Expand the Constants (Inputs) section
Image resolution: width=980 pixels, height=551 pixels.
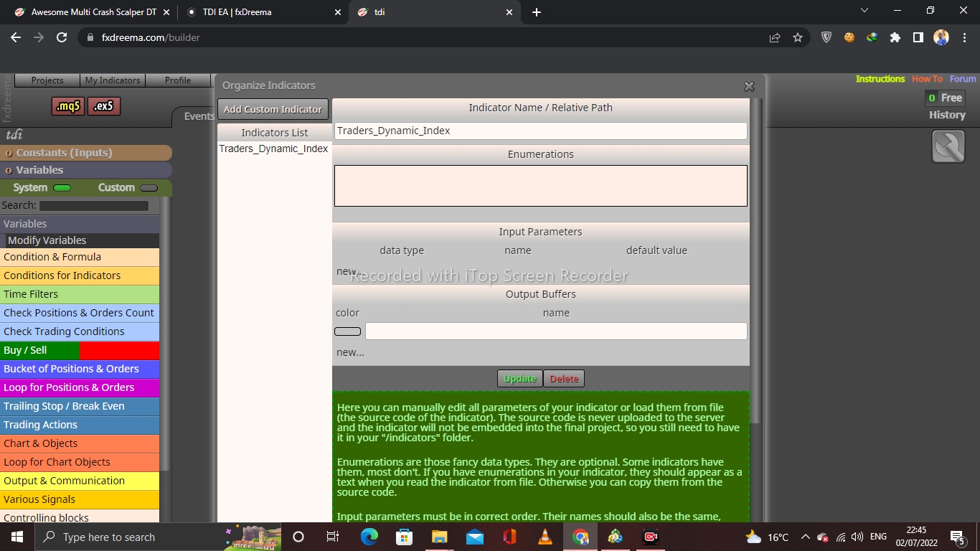[86, 153]
